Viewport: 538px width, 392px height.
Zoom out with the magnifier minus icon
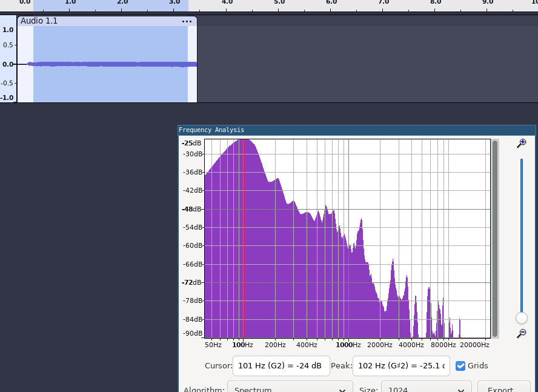click(521, 333)
